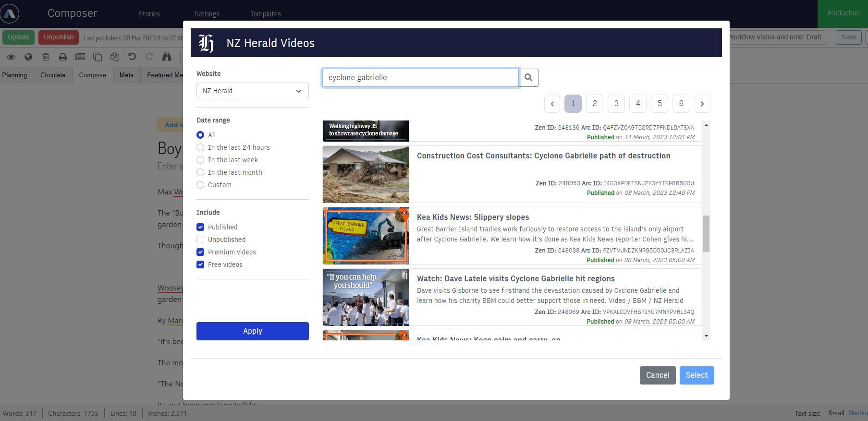Click Kea Kids News Slippery slopes thumbnail
This screenshot has width=868, height=421.
point(366,236)
